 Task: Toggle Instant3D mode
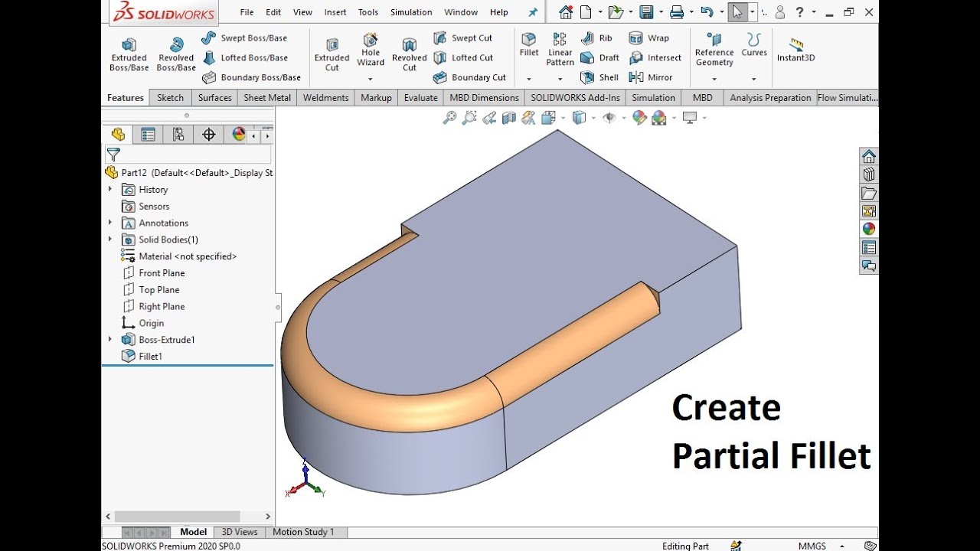(795, 50)
